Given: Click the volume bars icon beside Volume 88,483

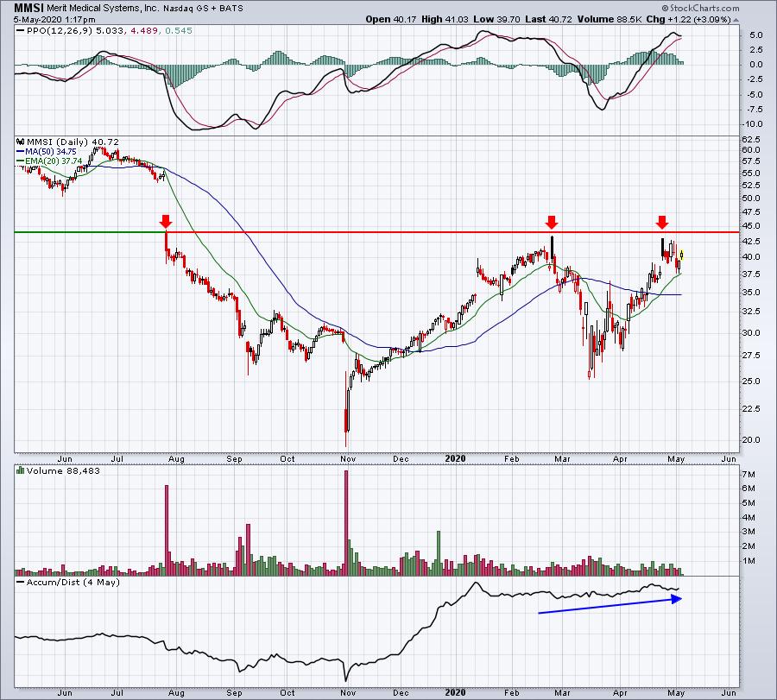Looking at the screenshot, I should [21, 470].
